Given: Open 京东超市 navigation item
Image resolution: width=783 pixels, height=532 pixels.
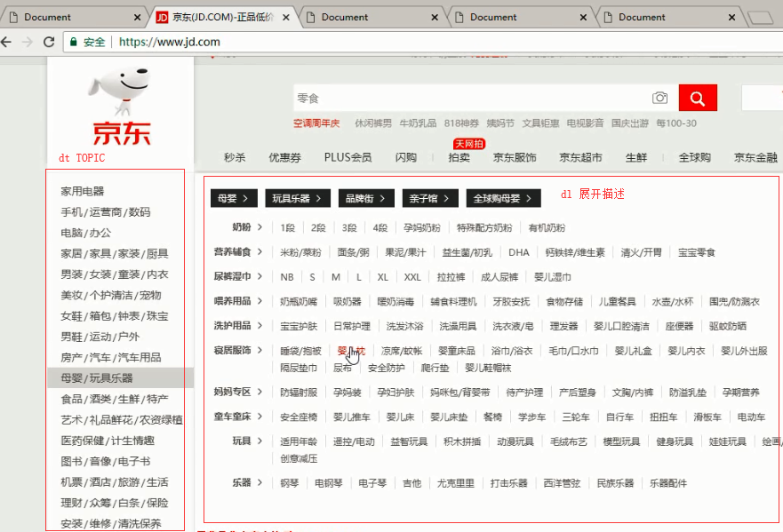Looking at the screenshot, I should pyautogui.click(x=580, y=158).
